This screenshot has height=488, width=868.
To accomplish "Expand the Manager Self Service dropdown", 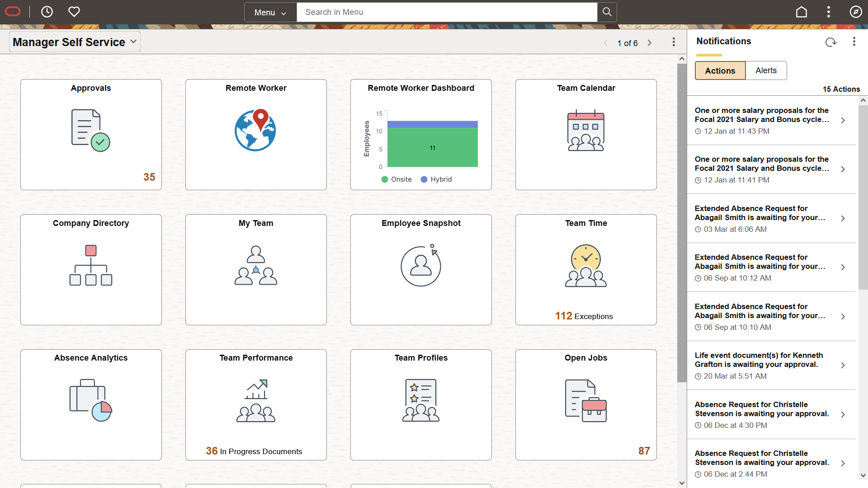I will tap(75, 42).
